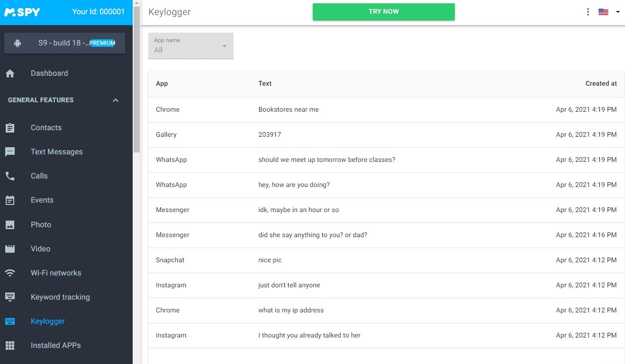Screen dimensions: 625x364
Task: Select the Contacts icon in the sidebar
Action: click(10, 127)
